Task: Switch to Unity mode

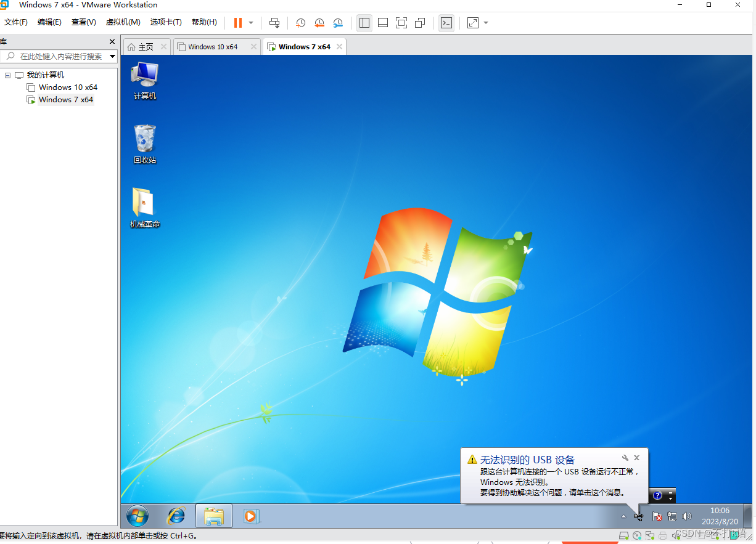Action: (420, 23)
